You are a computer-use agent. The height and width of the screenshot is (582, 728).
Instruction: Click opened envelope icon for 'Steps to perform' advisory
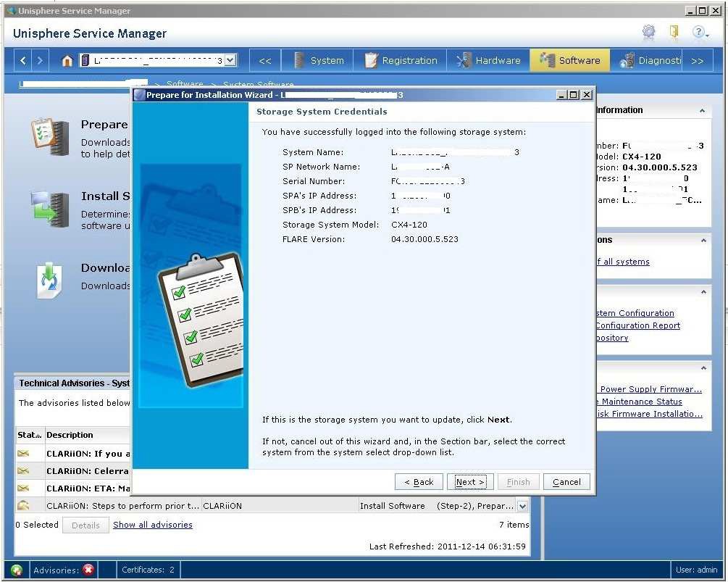click(x=23, y=505)
